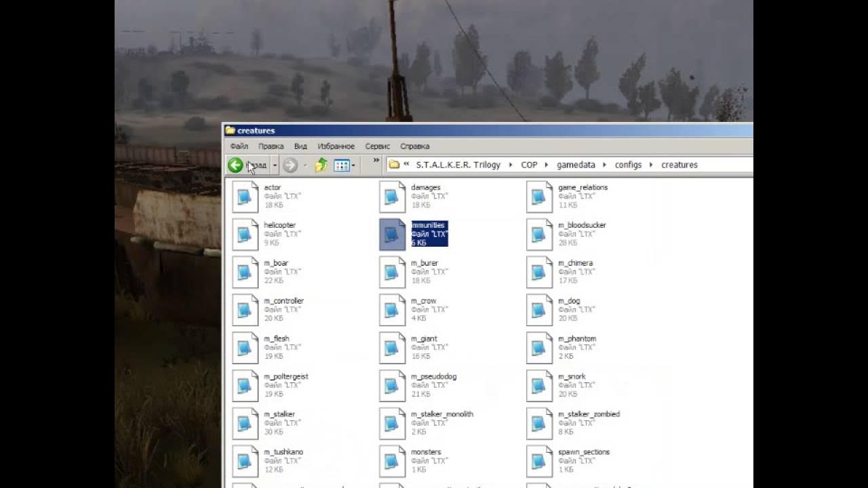Open the Сервис menu

click(377, 146)
